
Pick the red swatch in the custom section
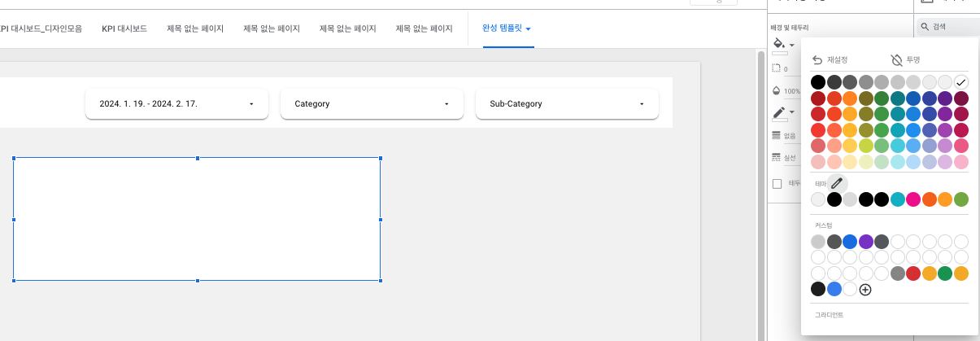coord(913,273)
